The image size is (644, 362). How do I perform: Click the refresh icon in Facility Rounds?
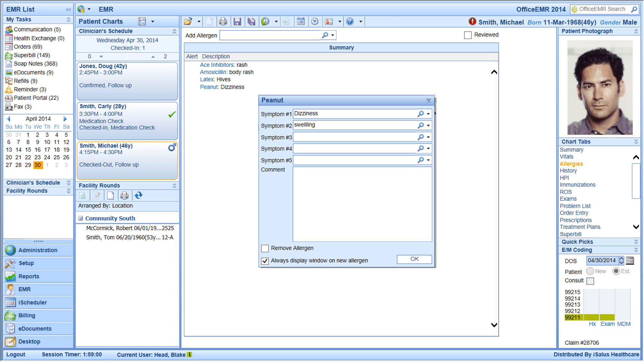[138, 195]
